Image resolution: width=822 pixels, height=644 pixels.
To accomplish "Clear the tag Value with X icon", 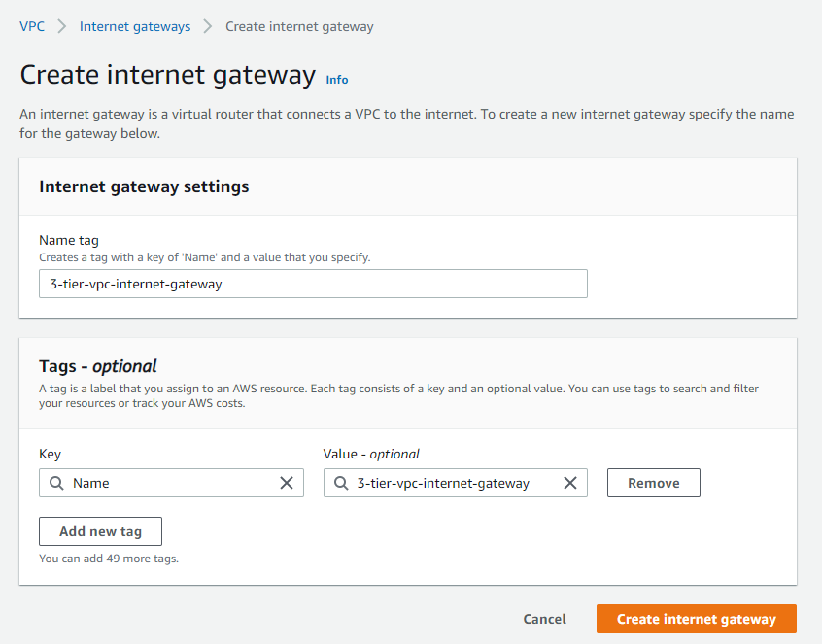I will pos(569,483).
